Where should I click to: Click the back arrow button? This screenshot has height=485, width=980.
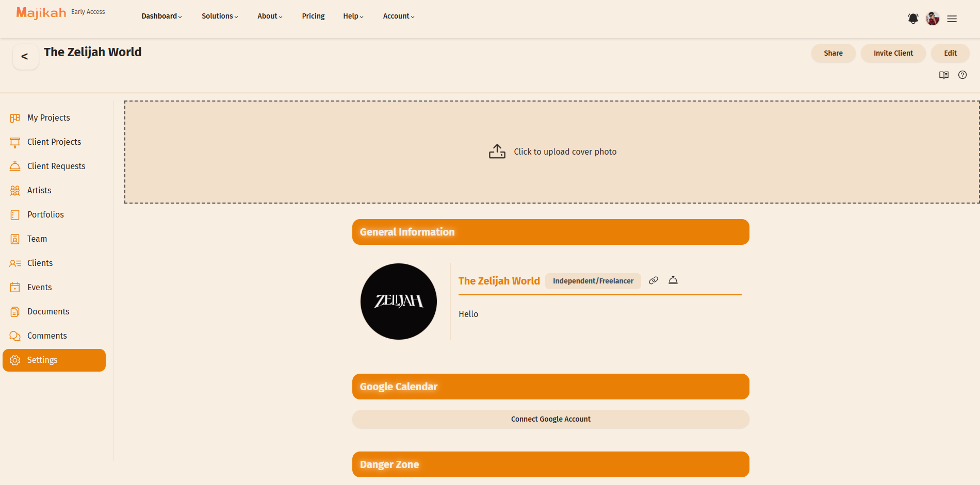[25, 56]
